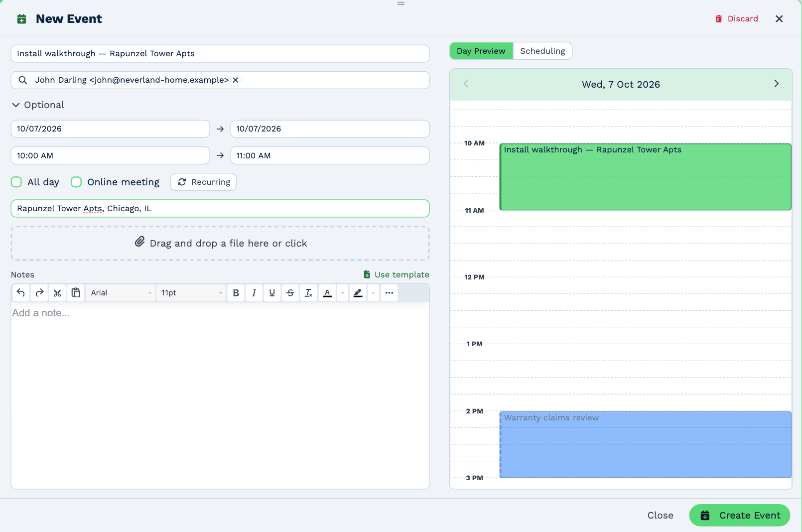Open the text color dropdown arrow

click(x=343, y=293)
